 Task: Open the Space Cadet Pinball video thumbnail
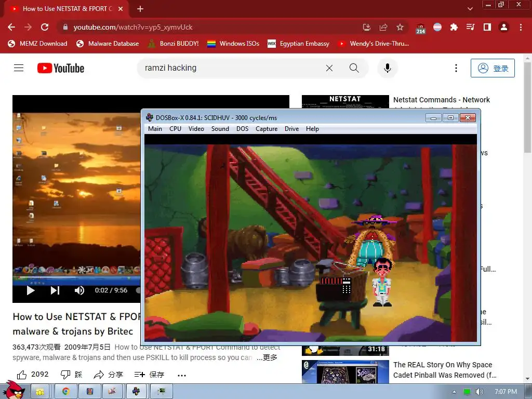(345, 372)
